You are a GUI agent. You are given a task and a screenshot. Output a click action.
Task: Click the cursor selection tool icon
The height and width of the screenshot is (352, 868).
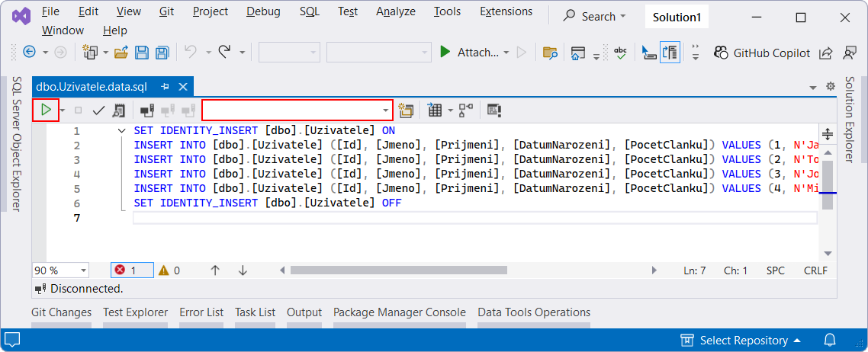click(649, 53)
